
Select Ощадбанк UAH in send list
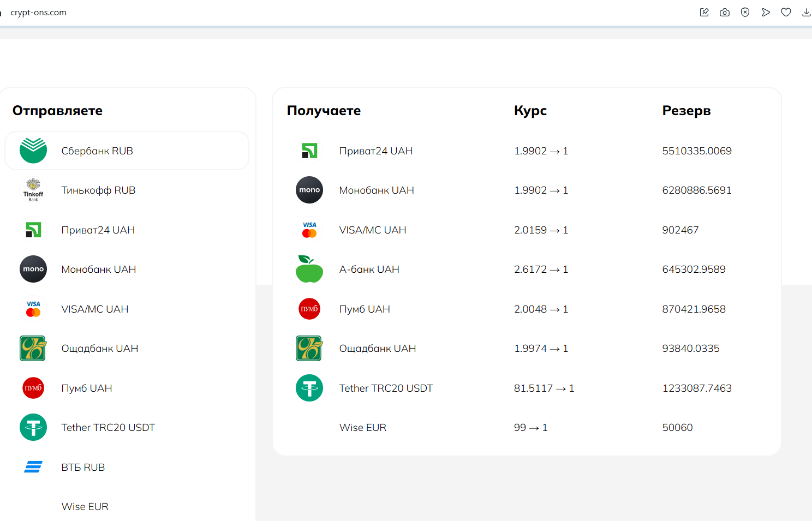[127, 348]
